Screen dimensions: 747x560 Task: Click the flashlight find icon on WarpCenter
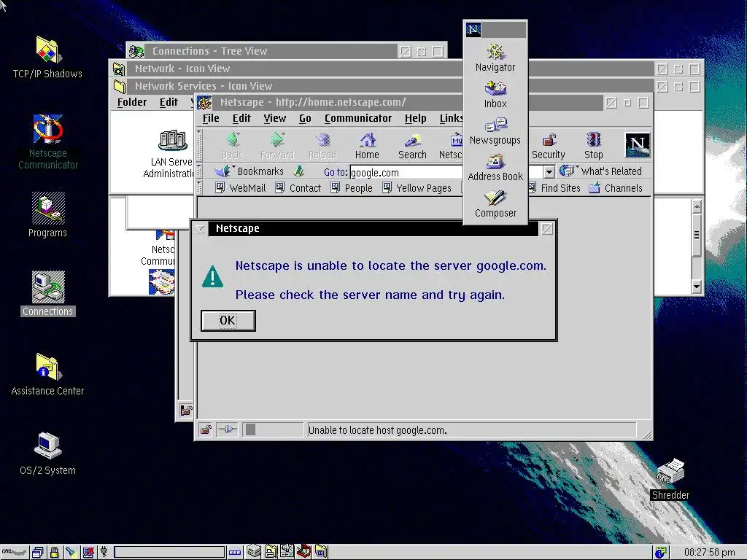pos(71,553)
